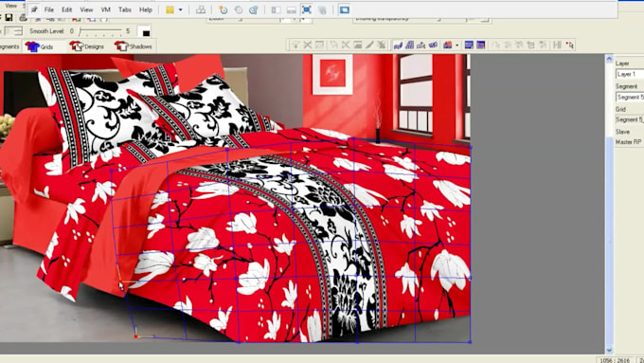Image resolution: width=644 pixels, height=363 pixels.
Task: Click the Unity mode icon
Action: (322, 9)
